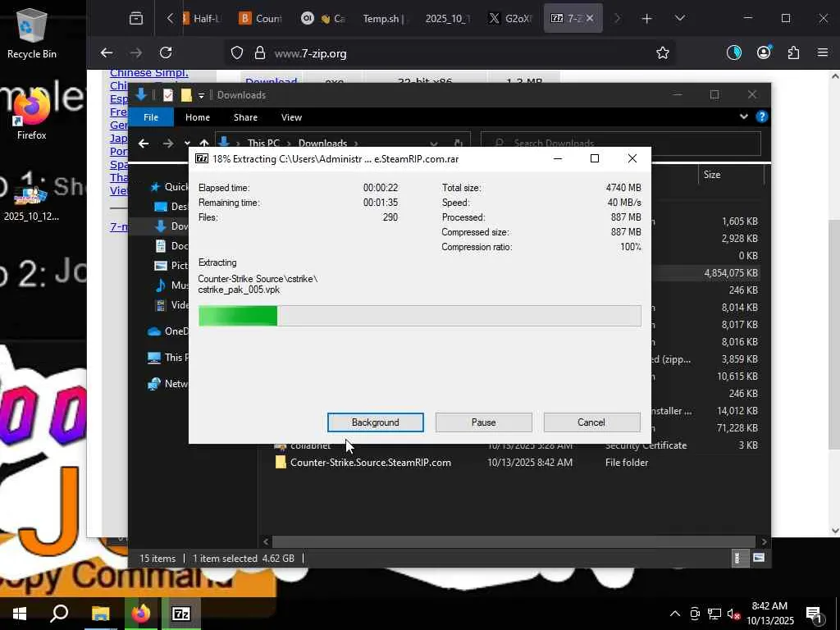Go back in File Explorer

pyautogui.click(x=143, y=143)
